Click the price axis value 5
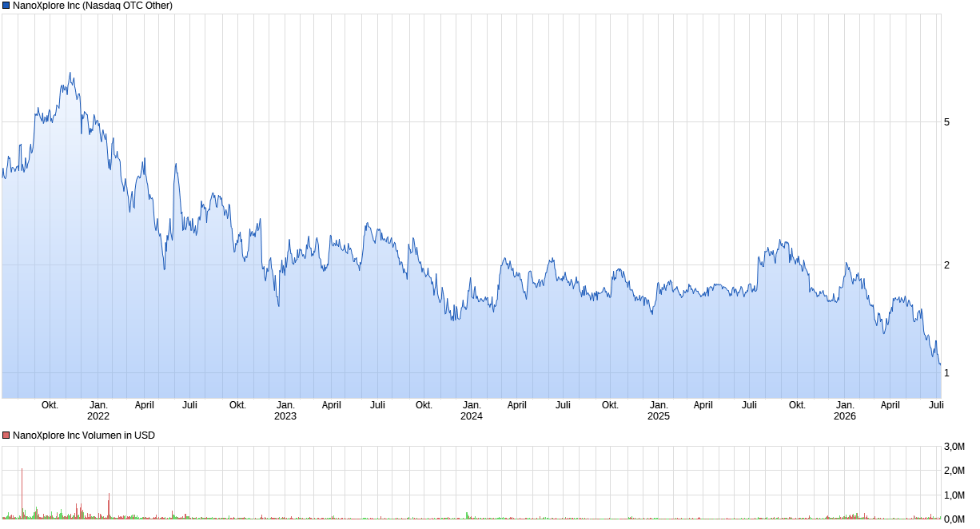The image size is (980, 529). [947, 122]
